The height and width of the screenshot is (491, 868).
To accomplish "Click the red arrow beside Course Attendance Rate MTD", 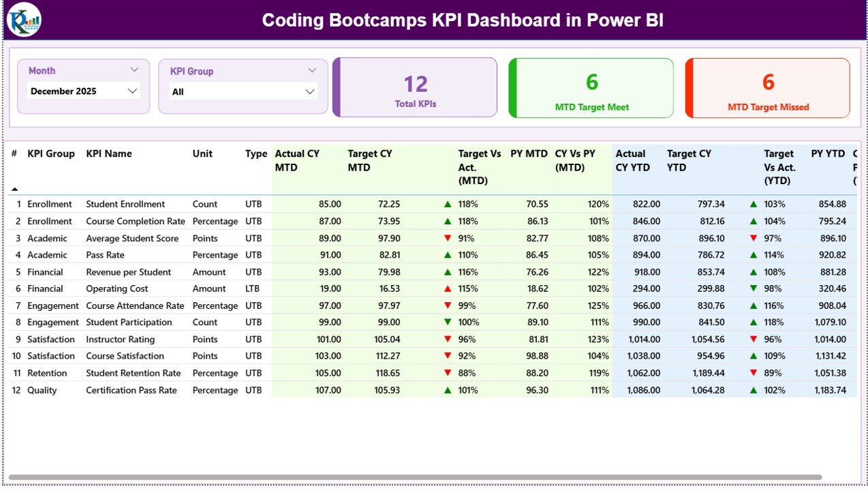I will pyautogui.click(x=447, y=306).
